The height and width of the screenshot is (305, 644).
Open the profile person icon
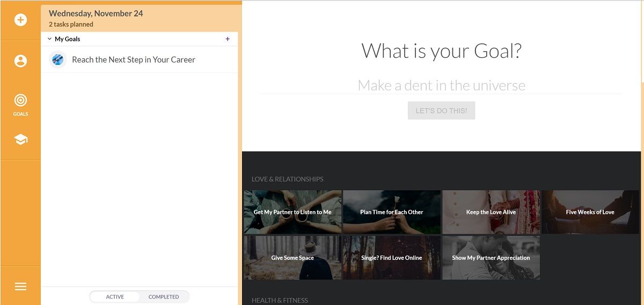click(20, 61)
